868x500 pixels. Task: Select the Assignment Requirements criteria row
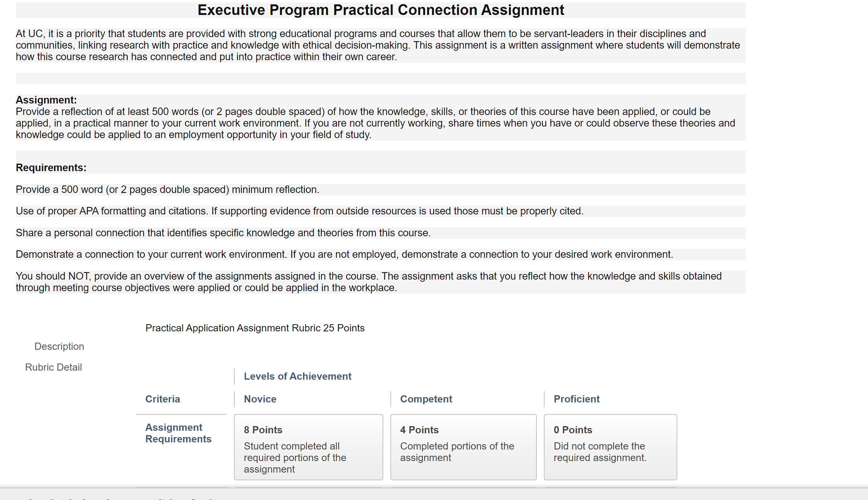pyautogui.click(x=178, y=433)
